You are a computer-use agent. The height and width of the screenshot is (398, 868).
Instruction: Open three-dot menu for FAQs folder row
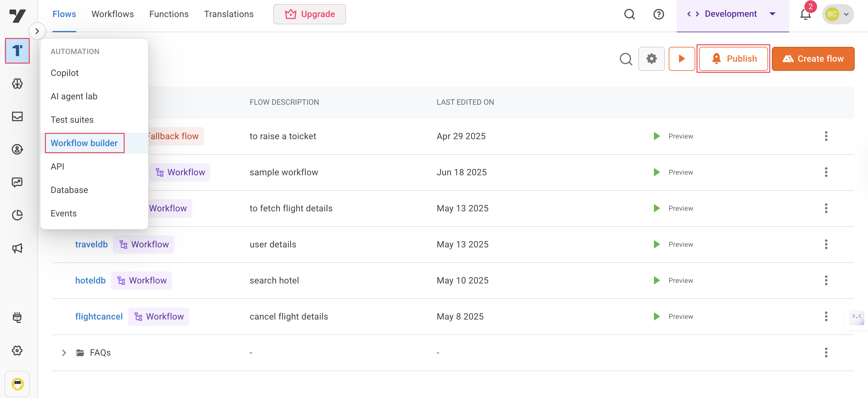826,352
